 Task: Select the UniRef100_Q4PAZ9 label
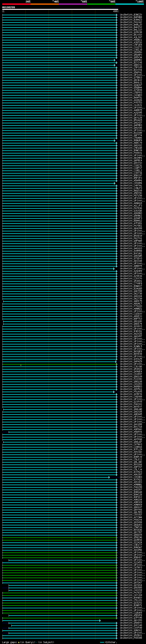[x=131, y=361]
